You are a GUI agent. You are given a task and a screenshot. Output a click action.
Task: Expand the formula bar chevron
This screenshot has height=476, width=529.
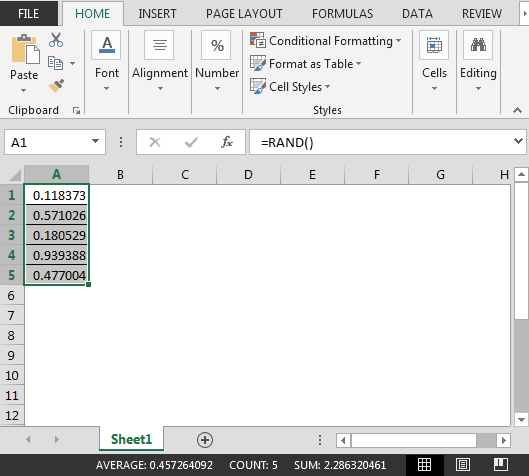518,140
